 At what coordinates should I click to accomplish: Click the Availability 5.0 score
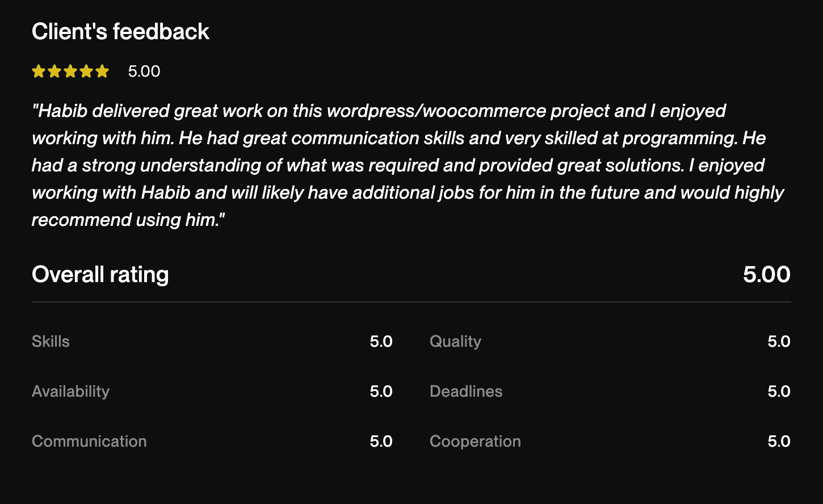pyautogui.click(x=381, y=392)
